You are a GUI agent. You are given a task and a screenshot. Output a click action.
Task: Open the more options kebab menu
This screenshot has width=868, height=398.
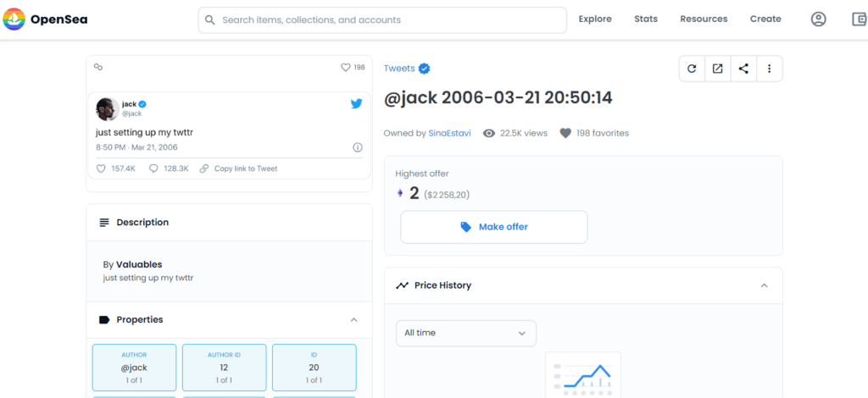770,69
